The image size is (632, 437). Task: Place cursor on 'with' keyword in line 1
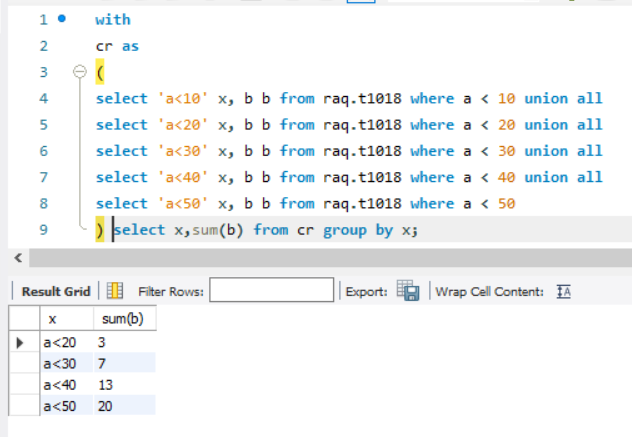(x=113, y=19)
